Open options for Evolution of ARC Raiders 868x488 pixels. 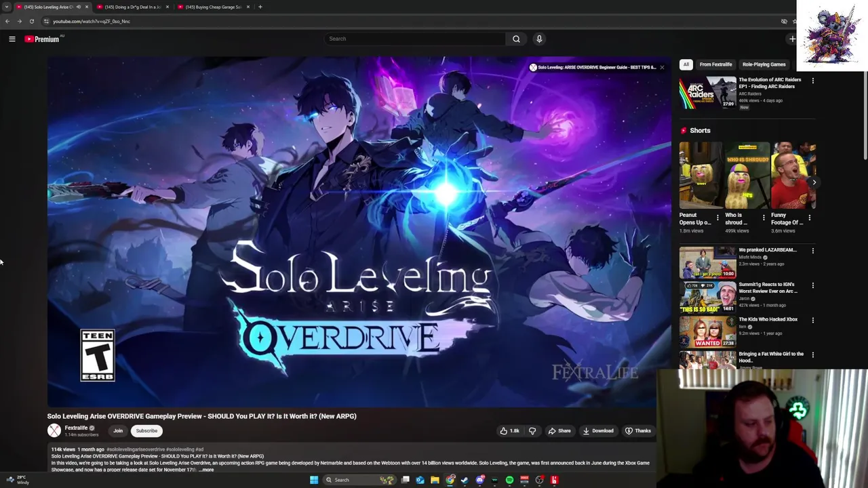point(813,81)
